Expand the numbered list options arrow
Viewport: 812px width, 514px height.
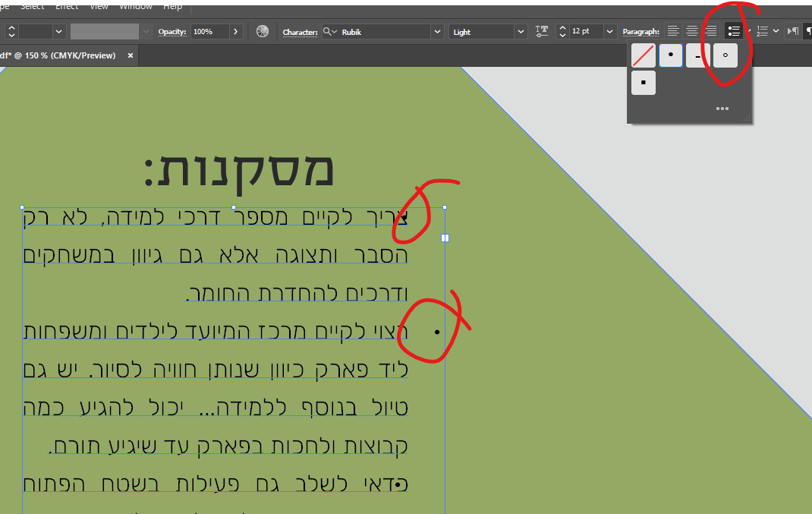[x=776, y=31]
